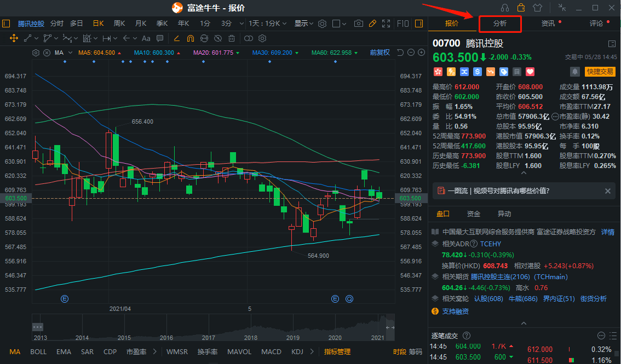Image resolution: width=621 pixels, height=364 pixels.
Task: Click the fullscreen chart icon
Action: click(x=386, y=24)
